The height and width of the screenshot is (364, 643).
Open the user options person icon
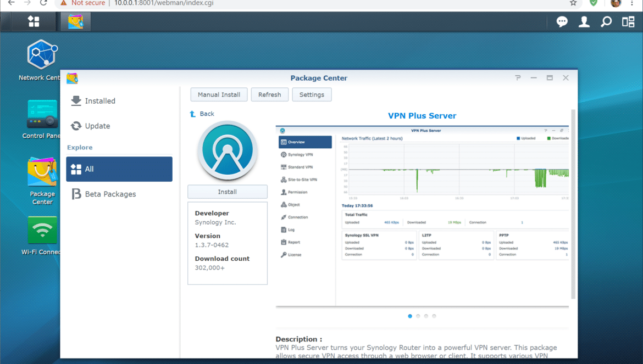[584, 21]
